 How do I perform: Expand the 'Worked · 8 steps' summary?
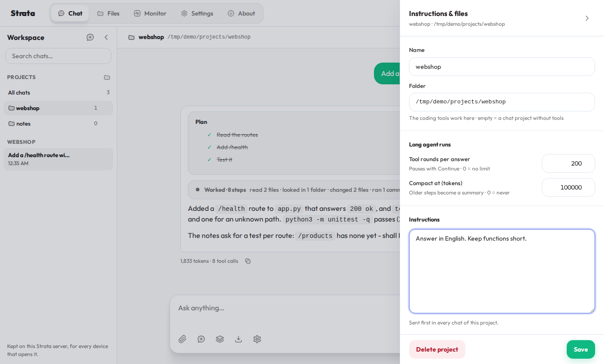click(x=294, y=190)
